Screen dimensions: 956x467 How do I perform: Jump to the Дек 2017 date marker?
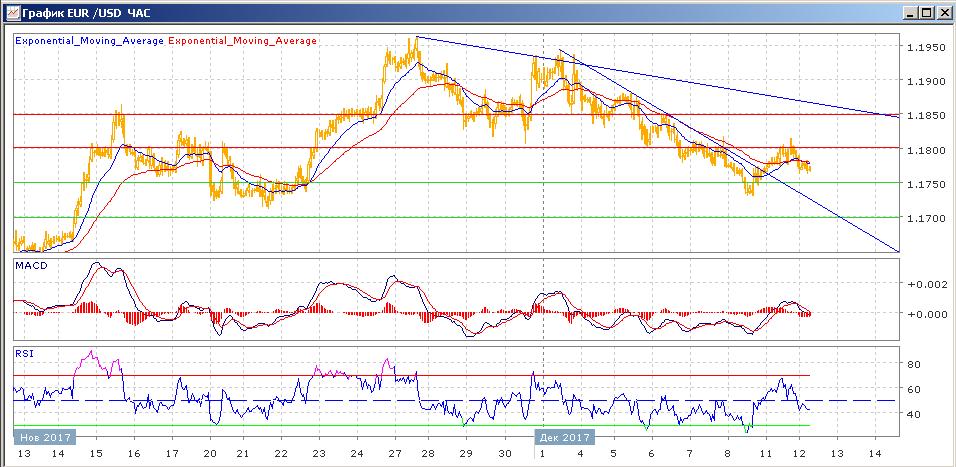coord(565,437)
